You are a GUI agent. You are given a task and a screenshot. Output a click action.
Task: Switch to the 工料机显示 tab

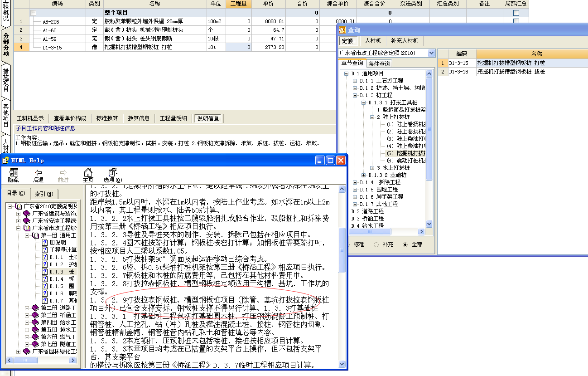tap(30, 118)
